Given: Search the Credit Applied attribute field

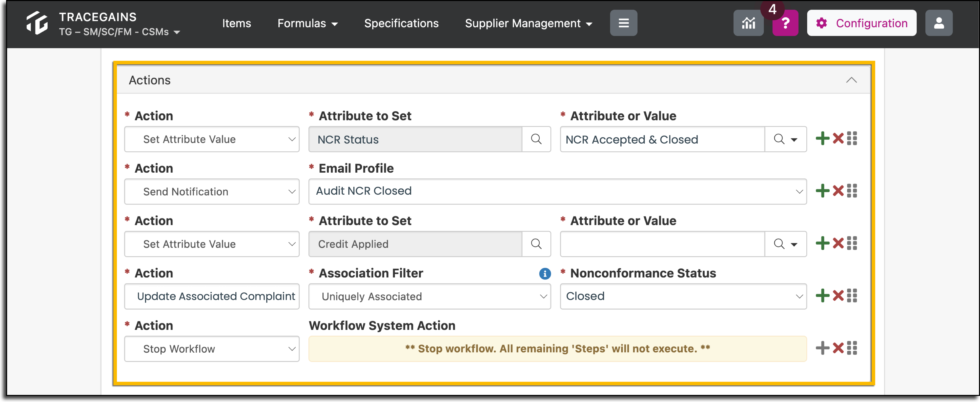Looking at the screenshot, I should (x=536, y=244).
